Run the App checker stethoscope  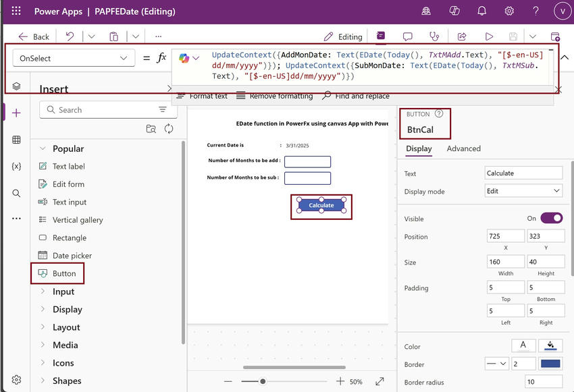(x=434, y=36)
